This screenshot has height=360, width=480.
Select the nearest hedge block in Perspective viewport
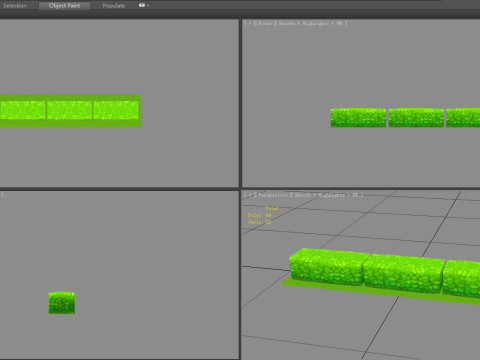328,266
